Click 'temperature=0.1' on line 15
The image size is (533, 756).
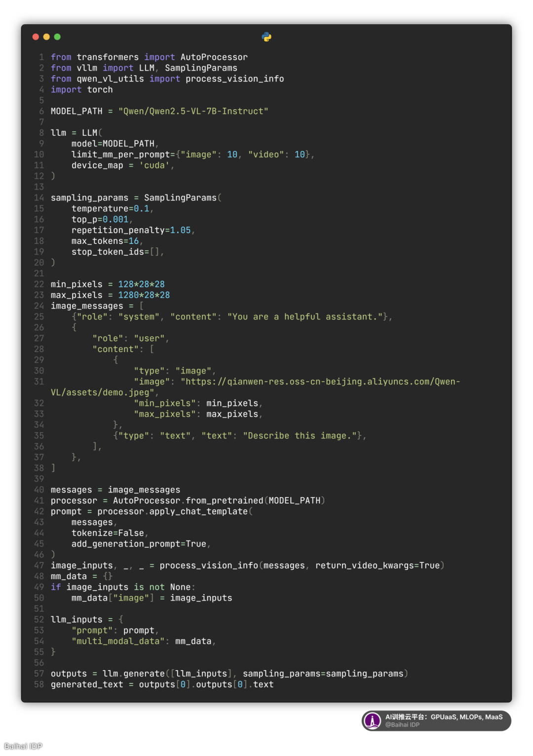pos(111,209)
